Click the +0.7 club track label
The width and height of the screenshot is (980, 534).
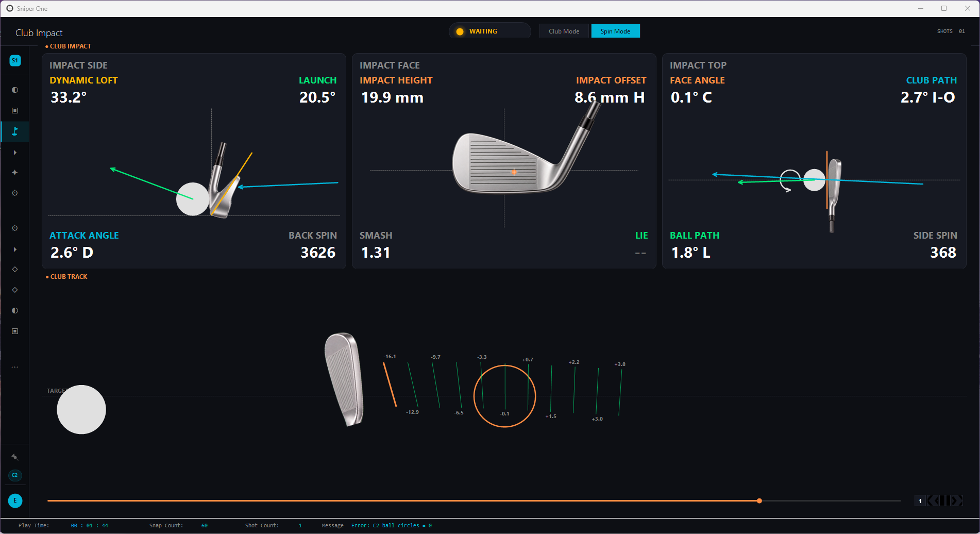click(528, 360)
